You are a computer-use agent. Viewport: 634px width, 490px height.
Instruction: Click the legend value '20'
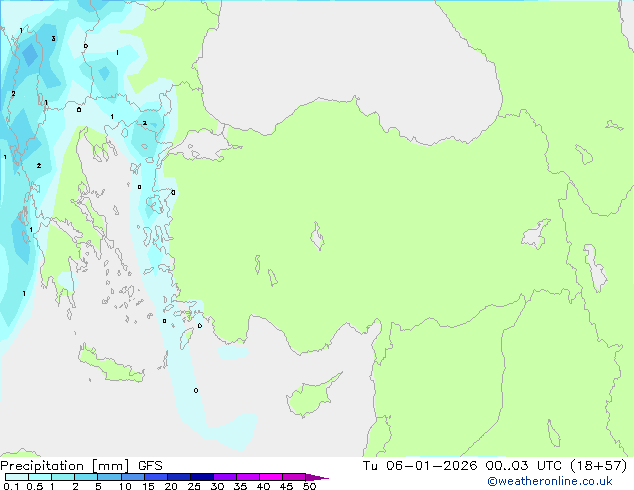[x=171, y=486]
